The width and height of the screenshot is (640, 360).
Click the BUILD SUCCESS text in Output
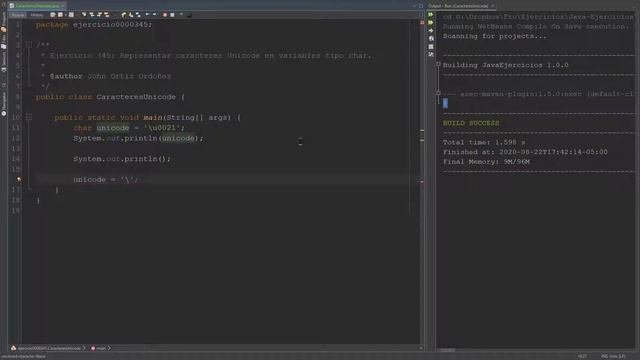471,123
